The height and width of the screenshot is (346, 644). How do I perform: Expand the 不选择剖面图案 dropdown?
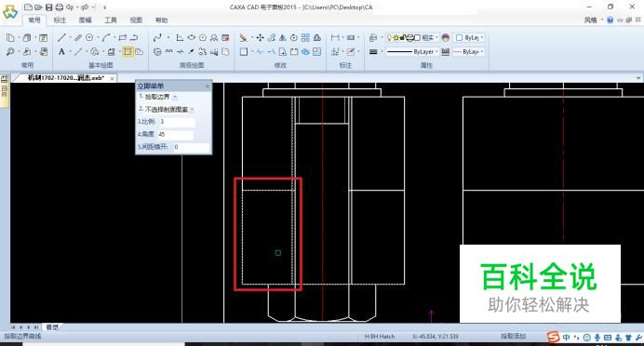click(x=192, y=110)
